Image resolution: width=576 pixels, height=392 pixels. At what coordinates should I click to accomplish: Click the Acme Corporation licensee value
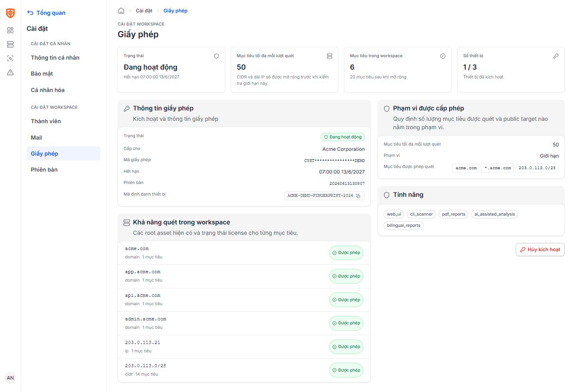pyautogui.click(x=344, y=149)
